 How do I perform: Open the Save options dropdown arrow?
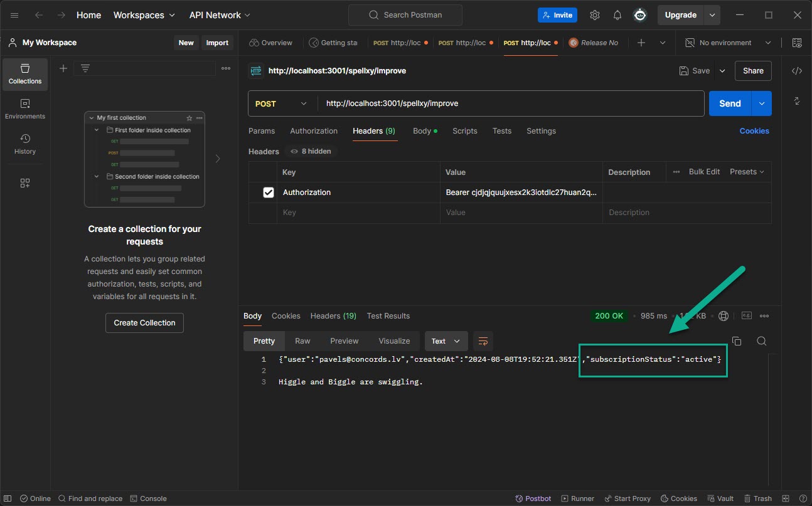(722, 71)
